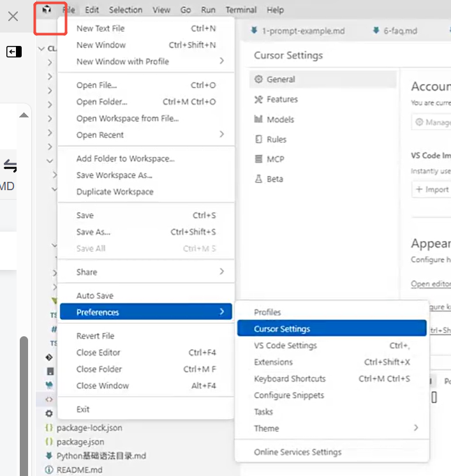Open Keyboard Shortcuts from submenu

pos(332,378)
